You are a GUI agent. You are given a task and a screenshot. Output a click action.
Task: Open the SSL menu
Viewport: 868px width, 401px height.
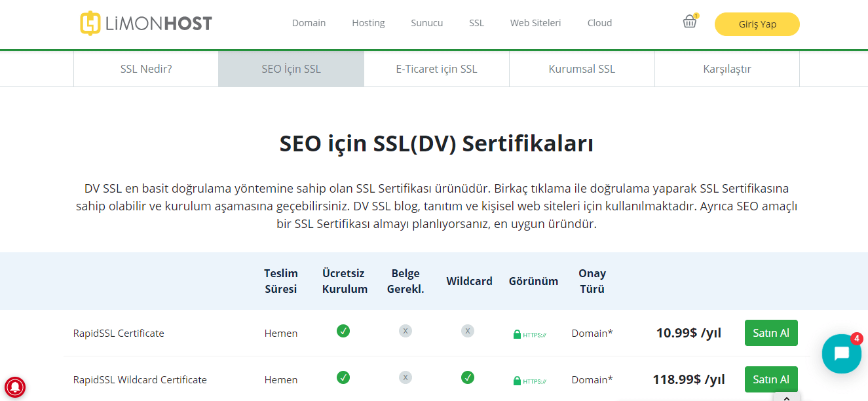[476, 23]
